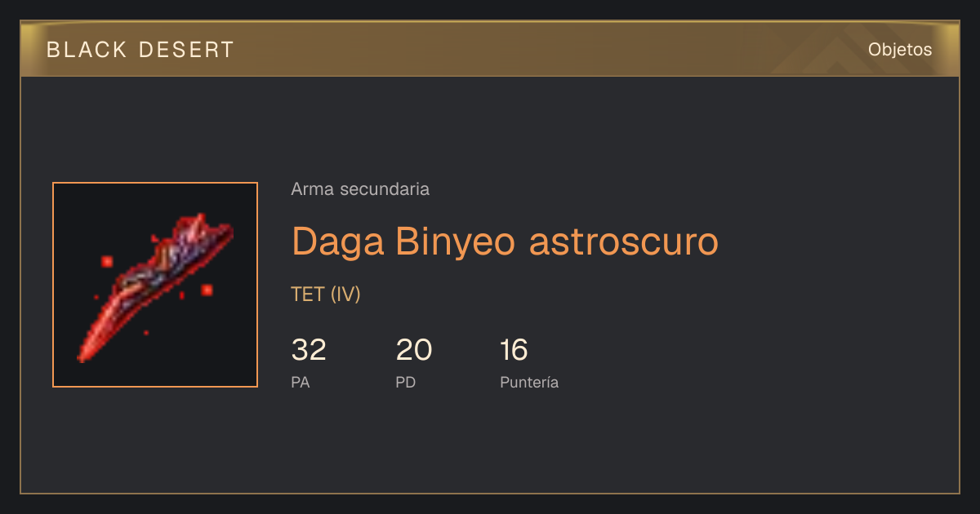980x514 pixels.
Task: Click the TET (IV) enhancement level
Action: tap(326, 295)
